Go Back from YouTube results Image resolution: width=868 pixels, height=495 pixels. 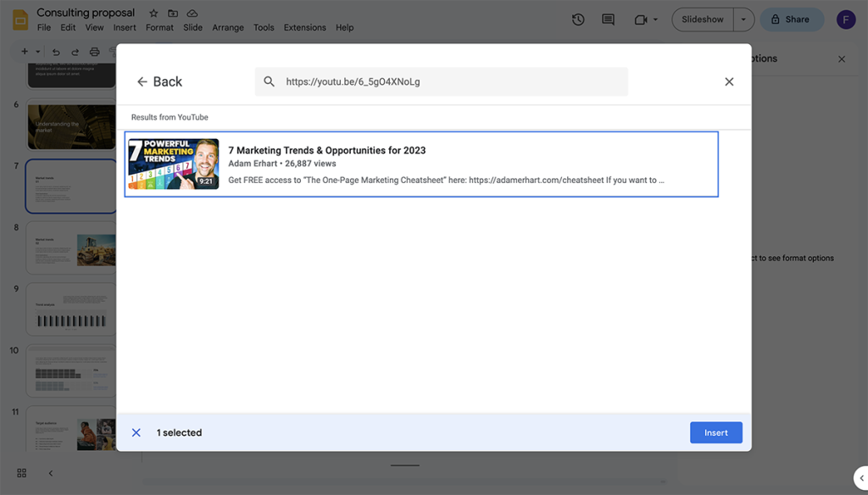point(160,81)
